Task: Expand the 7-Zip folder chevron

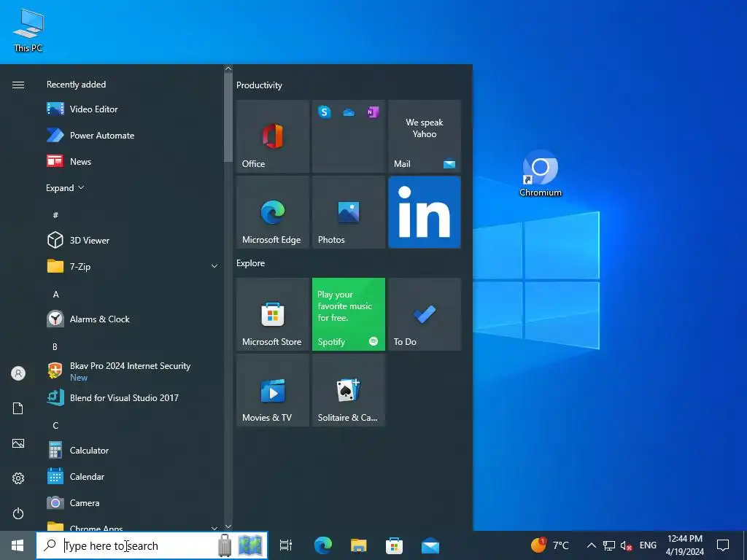Action: (214, 267)
